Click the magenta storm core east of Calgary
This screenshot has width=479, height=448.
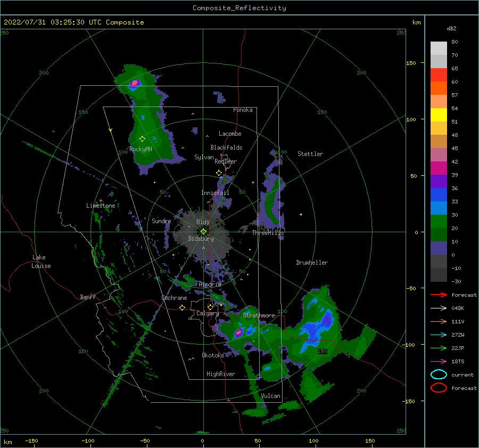tap(238, 332)
